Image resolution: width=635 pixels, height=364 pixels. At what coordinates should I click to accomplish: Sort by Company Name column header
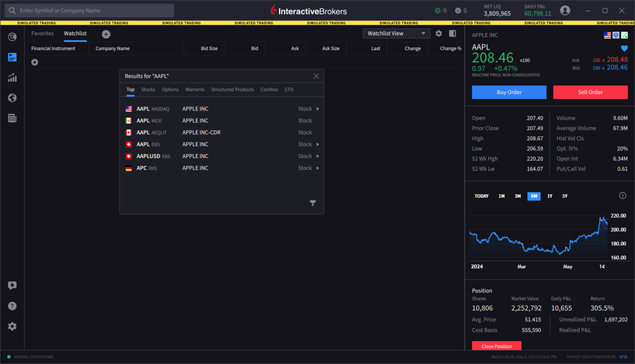click(x=113, y=48)
